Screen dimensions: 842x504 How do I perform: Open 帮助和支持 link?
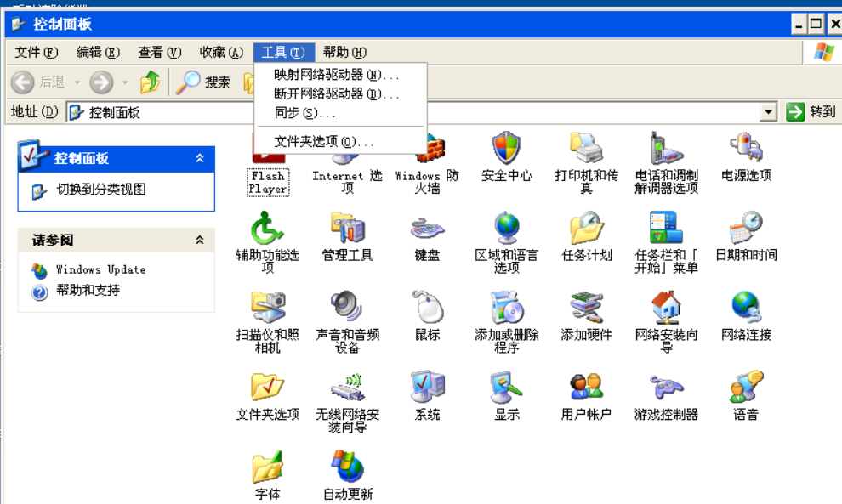[88, 291]
